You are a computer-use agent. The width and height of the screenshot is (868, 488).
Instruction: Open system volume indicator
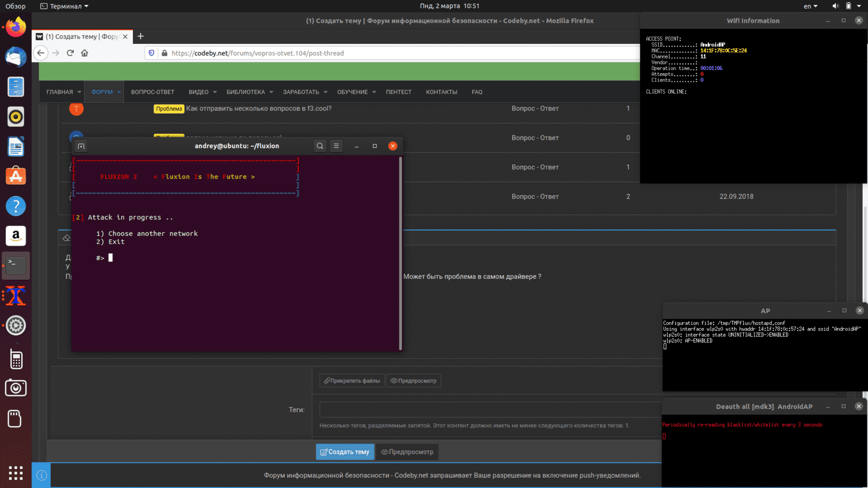[835, 6]
